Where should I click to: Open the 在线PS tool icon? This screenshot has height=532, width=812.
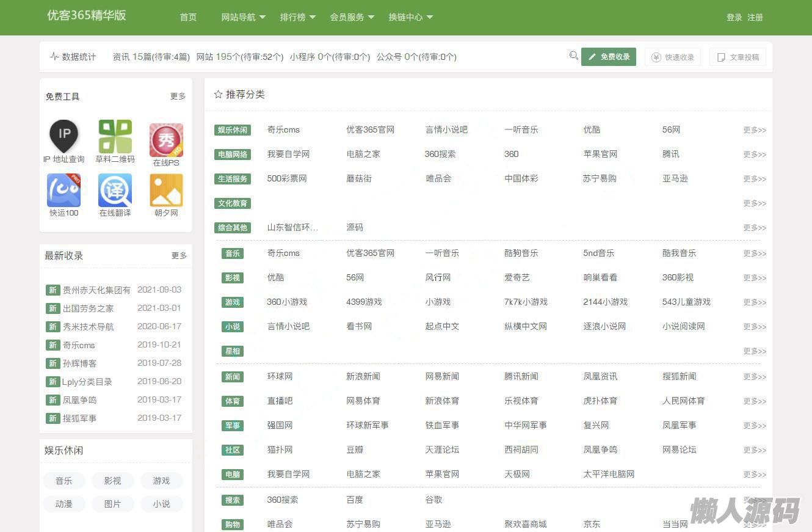point(166,140)
